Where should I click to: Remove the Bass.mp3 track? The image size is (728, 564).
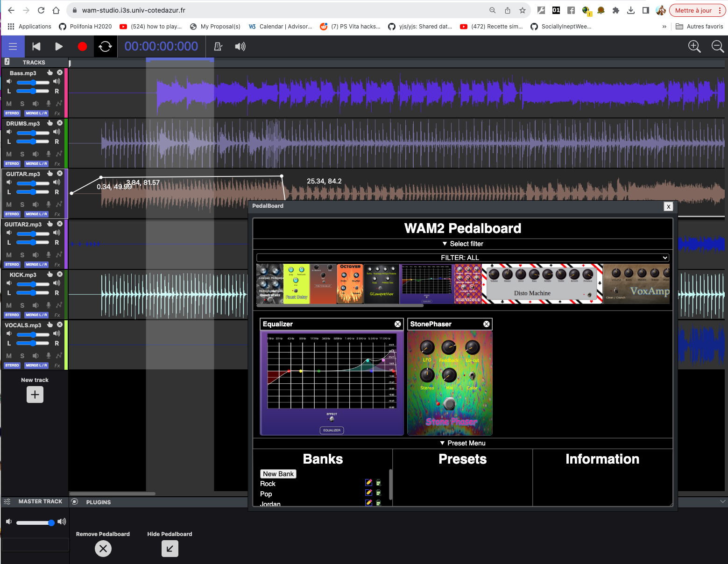[x=60, y=72]
